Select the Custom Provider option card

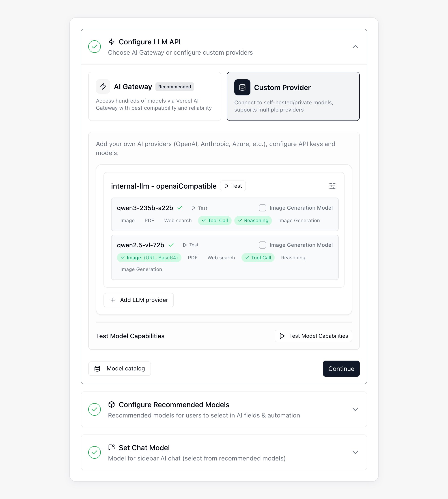[x=293, y=96]
